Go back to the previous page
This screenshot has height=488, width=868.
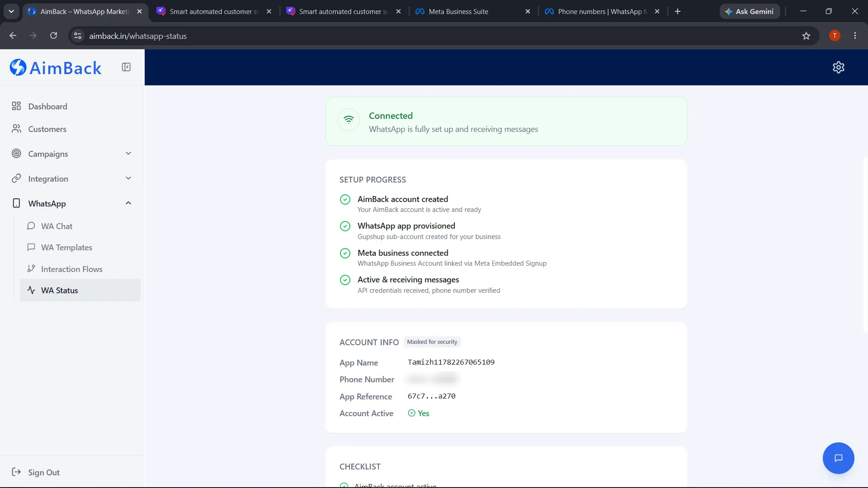point(13,36)
